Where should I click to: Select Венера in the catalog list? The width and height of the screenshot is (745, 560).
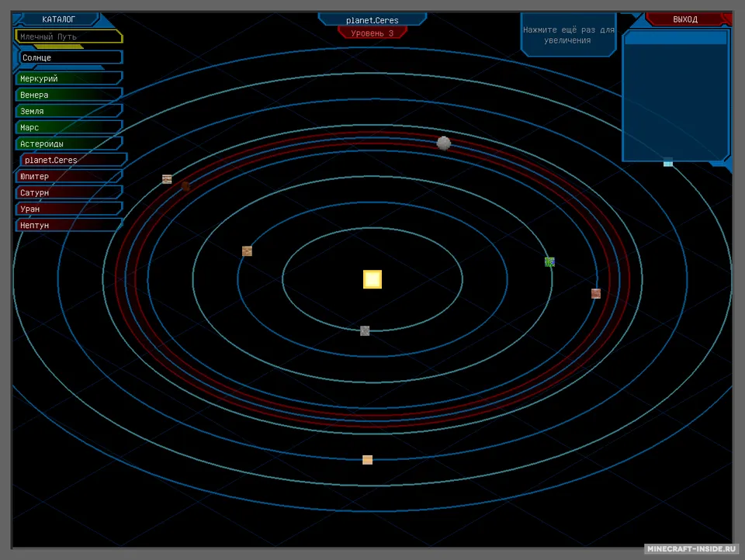[69, 95]
